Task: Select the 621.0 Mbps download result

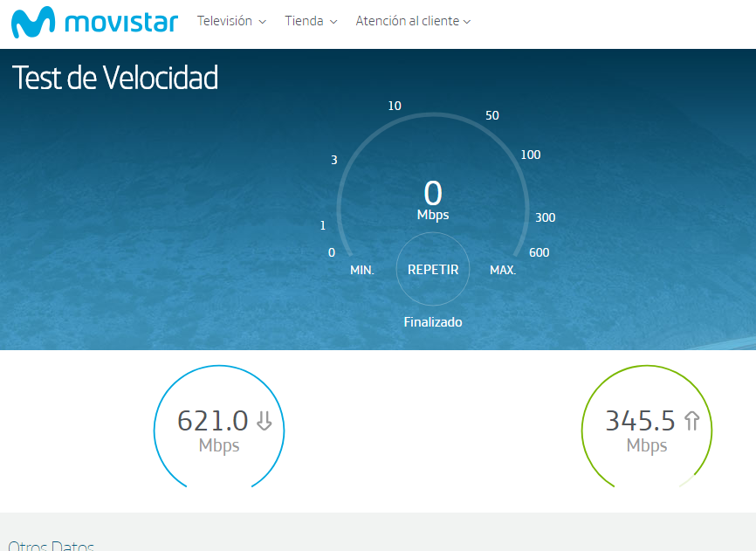Action: click(x=213, y=422)
